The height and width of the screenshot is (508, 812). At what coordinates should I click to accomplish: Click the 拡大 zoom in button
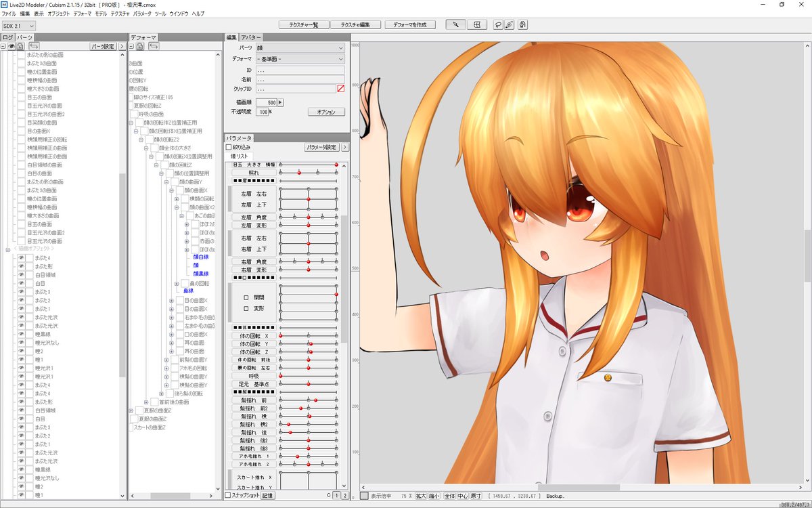tap(422, 496)
